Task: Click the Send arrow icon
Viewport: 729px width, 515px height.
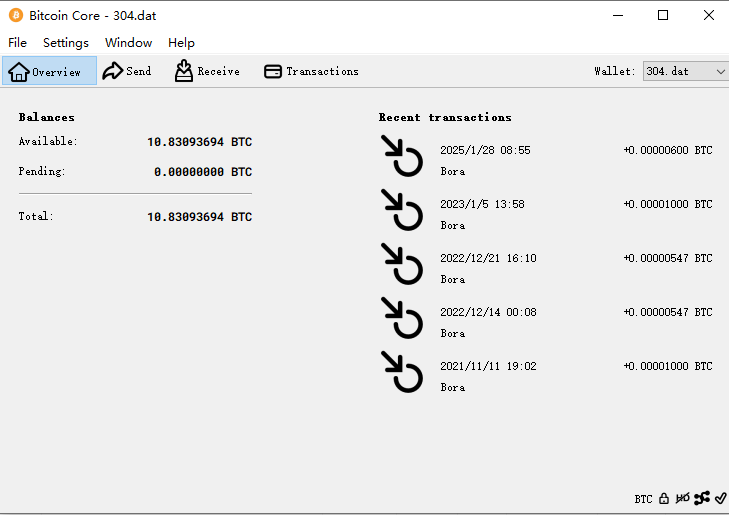Action: 112,71
